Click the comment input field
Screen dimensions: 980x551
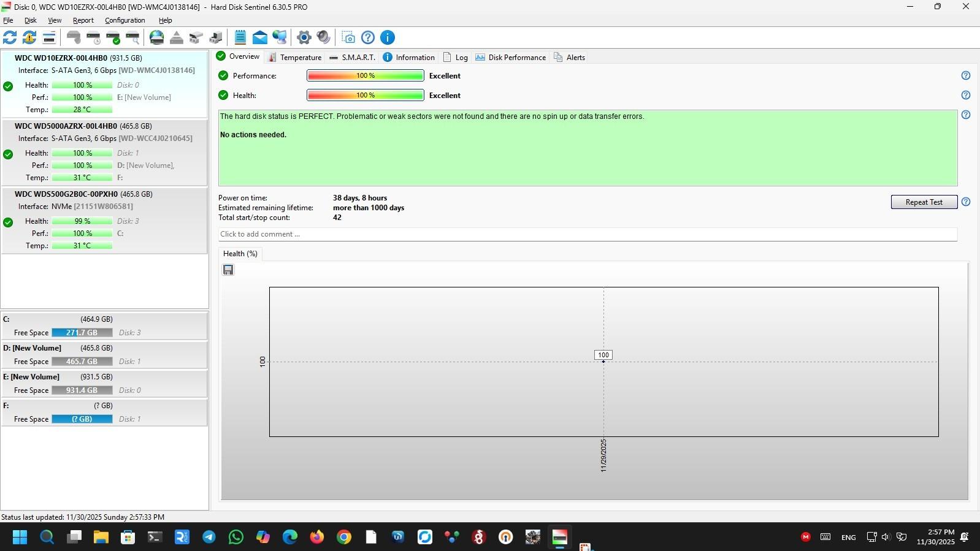(x=587, y=234)
